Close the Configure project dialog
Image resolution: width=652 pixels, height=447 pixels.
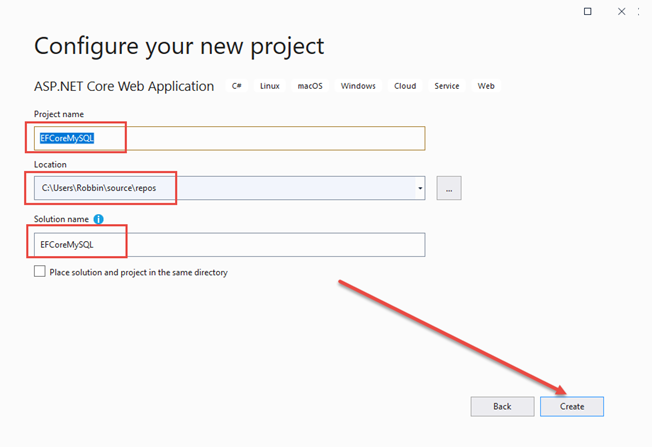pyautogui.click(x=621, y=11)
